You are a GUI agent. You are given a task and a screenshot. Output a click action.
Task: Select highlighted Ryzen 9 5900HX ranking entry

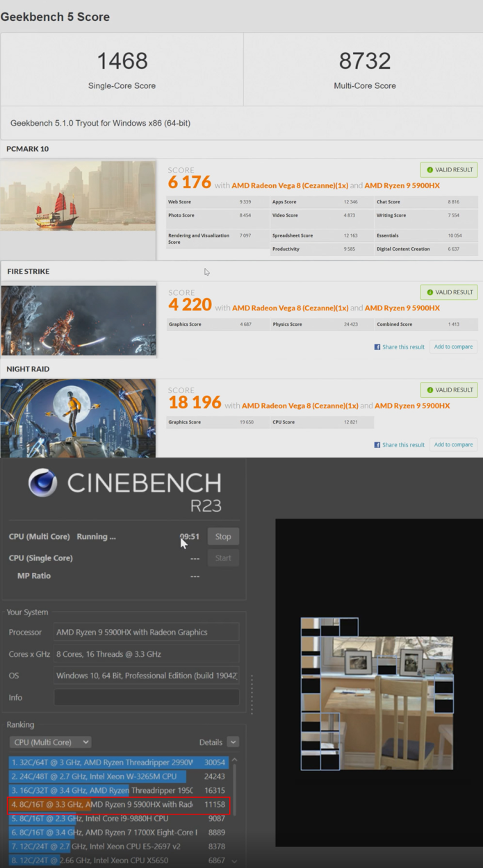120,805
